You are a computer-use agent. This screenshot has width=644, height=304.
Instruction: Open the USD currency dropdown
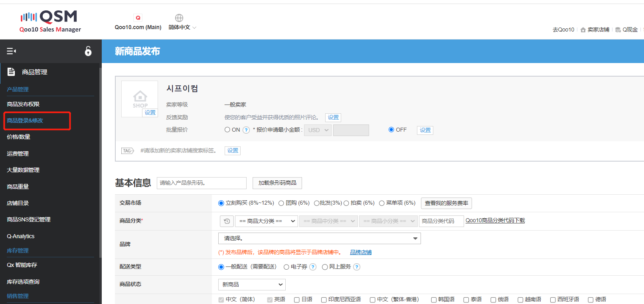point(318,130)
